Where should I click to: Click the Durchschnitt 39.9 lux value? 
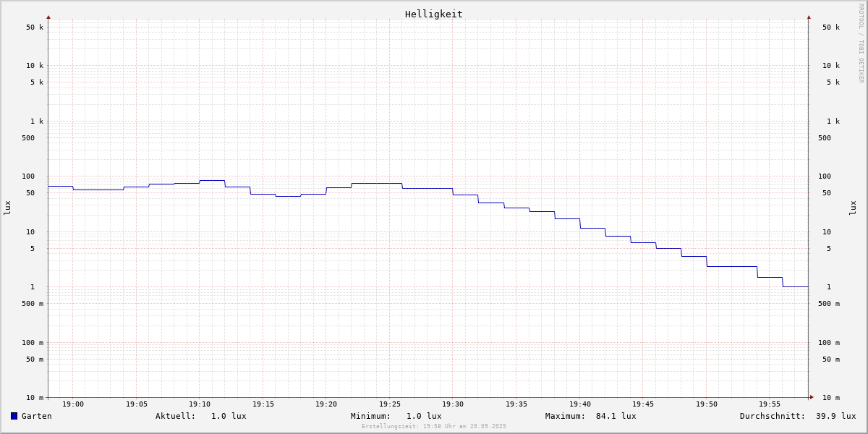[x=835, y=416]
